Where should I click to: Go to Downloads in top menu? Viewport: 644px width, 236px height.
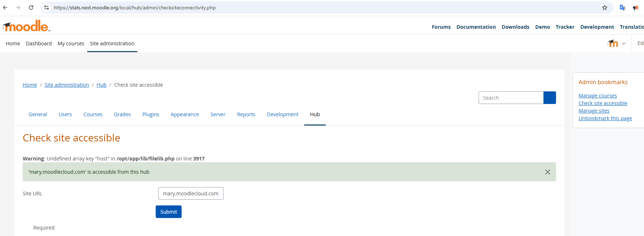point(515,27)
